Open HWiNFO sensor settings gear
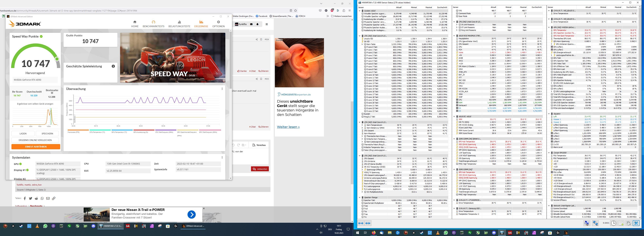The height and width of the screenshot is (236, 644). (x=628, y=223)
